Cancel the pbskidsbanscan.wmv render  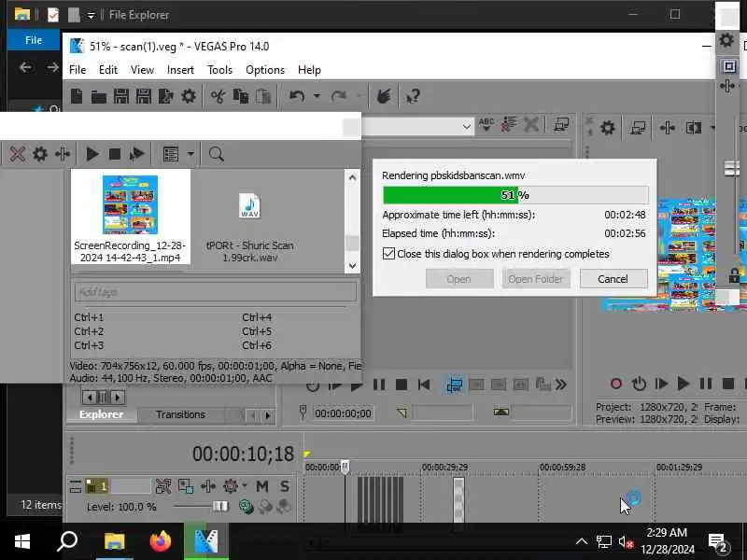(613, 279)
